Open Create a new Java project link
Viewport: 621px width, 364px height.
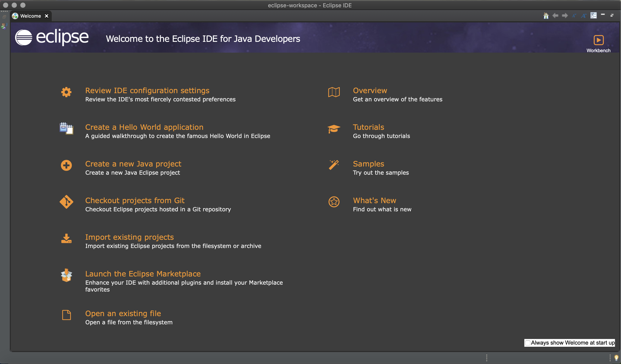coord(133,164)
